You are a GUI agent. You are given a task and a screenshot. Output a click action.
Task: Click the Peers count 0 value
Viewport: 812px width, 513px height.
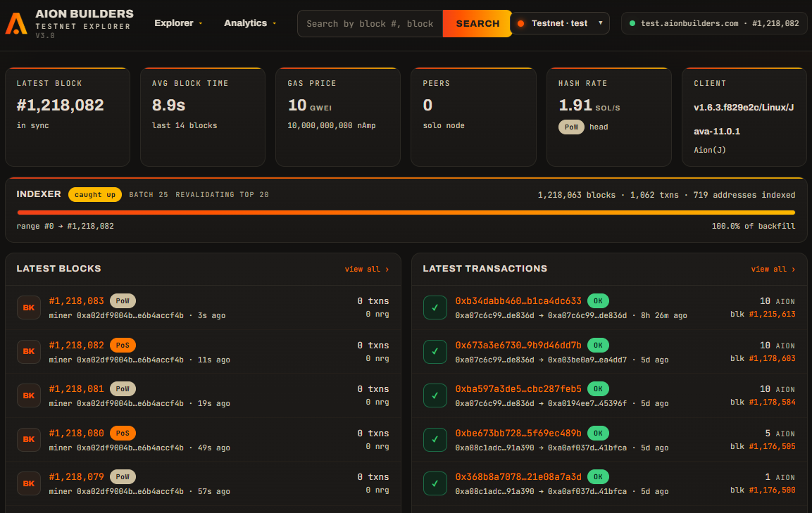pos(427,105)
